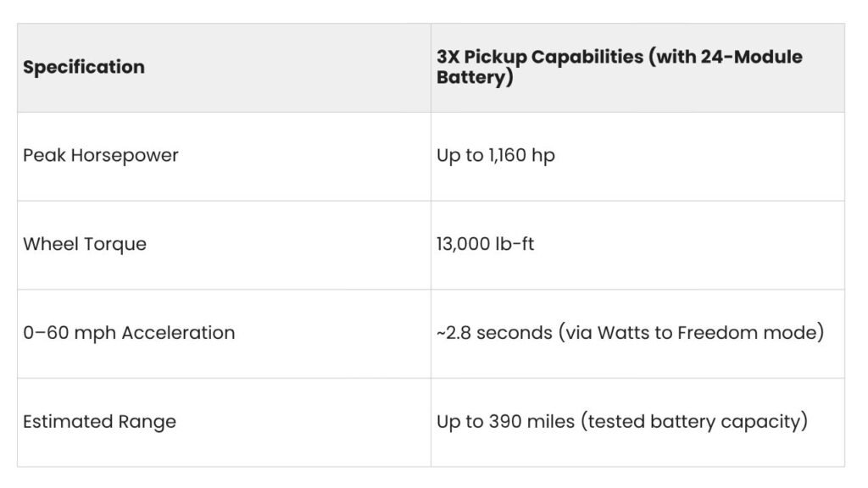Select the 0–60 mph Acceleration label
868x488 pixels.
click(129, 333)
